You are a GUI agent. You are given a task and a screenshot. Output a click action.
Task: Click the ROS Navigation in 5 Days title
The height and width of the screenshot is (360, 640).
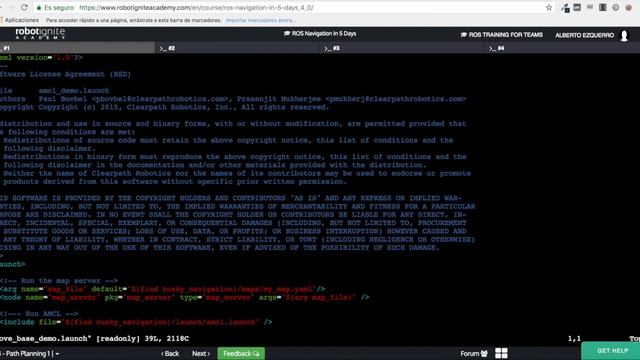(x=320, y=33)
